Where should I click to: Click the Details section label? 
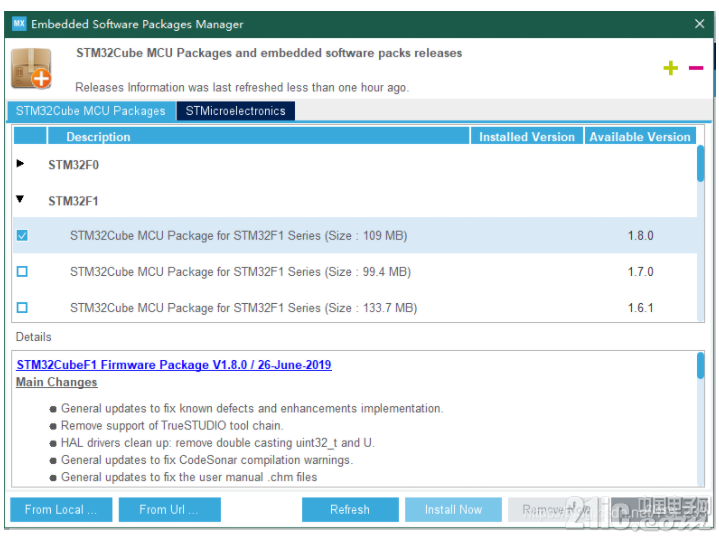(33, 337)
